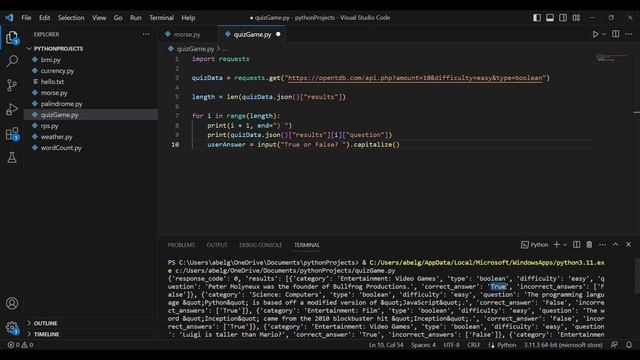Open editor More Actions ellipsis
Screen dimensions: 640x360
[x=629, y=34]
